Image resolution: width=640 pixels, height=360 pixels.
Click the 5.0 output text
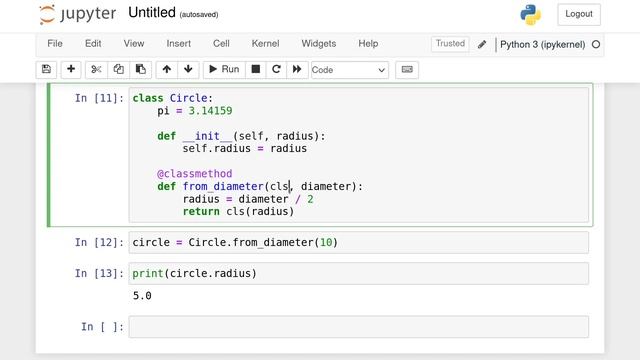[x=142, y=296]
